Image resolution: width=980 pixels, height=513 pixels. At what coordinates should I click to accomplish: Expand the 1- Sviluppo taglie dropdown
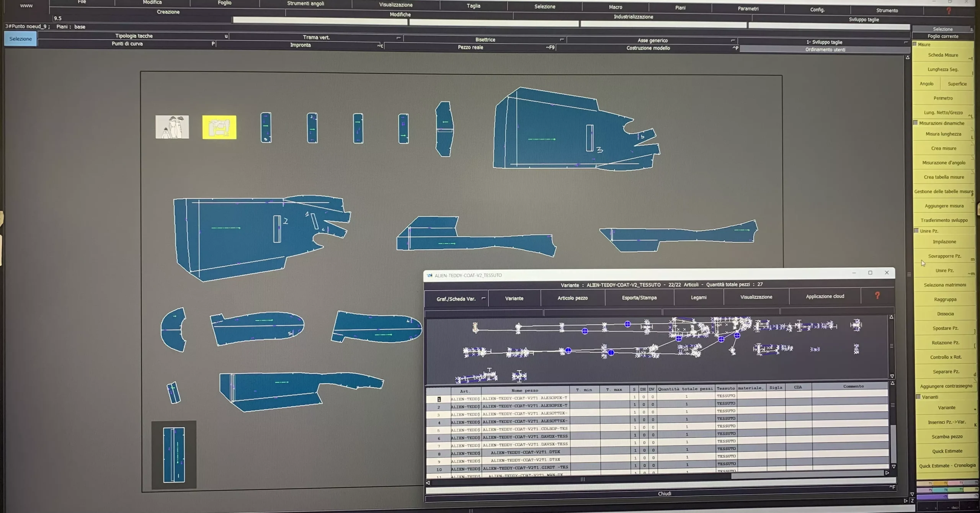click(x=905, y=42)
